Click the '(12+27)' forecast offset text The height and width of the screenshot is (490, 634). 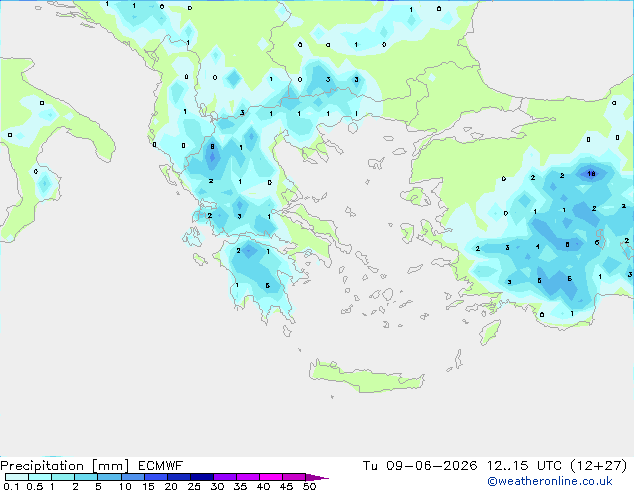[x=599, y=466]
